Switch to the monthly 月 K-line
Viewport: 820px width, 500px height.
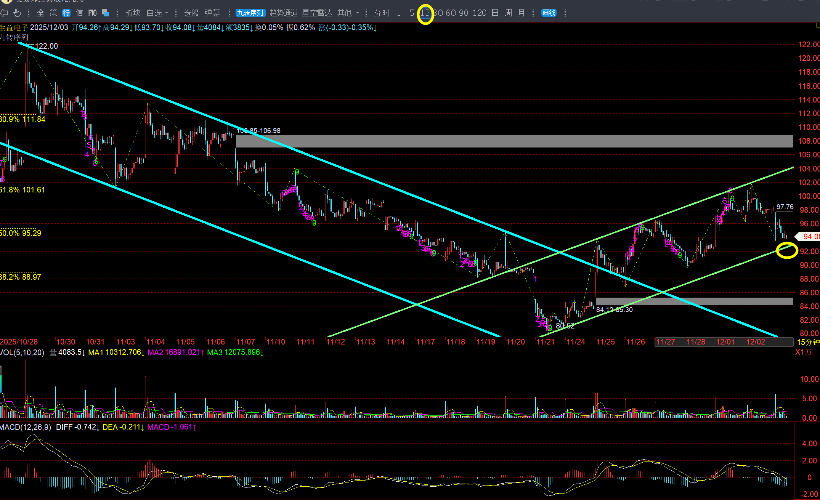(521, 13)
